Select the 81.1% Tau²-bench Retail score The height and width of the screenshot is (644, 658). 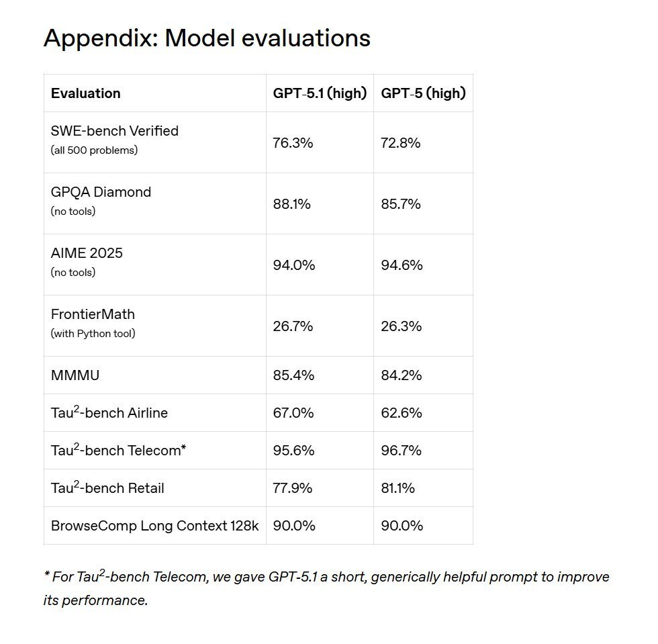(397, 488)
